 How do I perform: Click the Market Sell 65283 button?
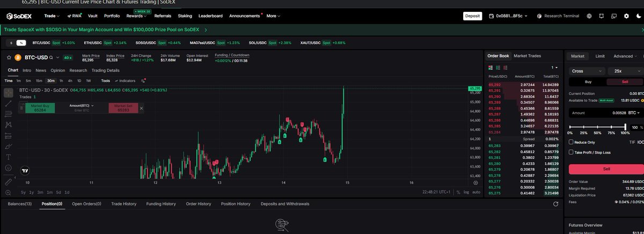[123, 108]
